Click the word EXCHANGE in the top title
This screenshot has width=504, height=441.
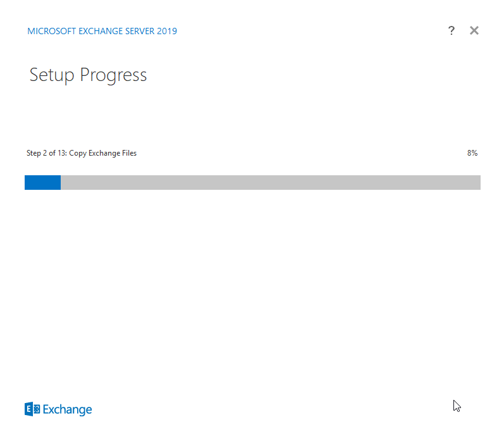pos(101,31)
